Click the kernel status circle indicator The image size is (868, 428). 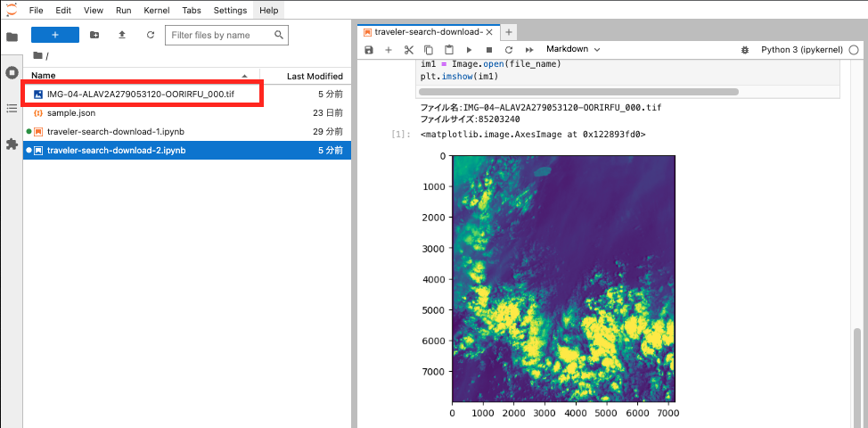[x=854, y=50]
